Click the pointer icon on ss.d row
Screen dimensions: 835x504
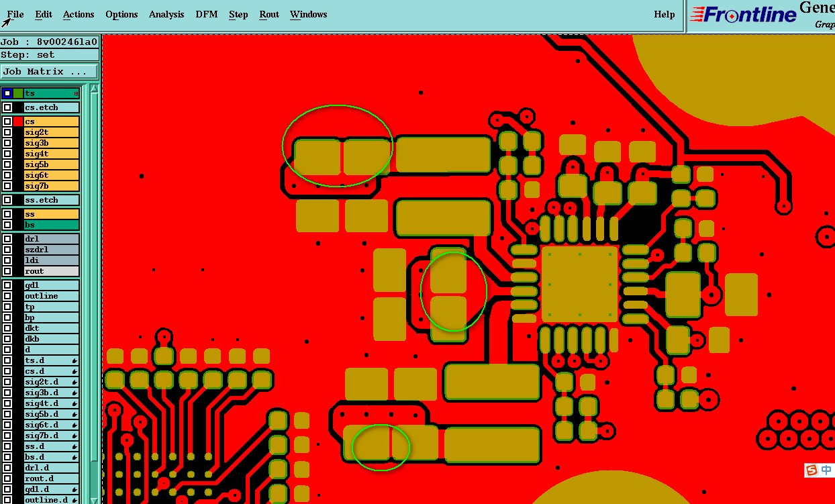pos(75,446)
